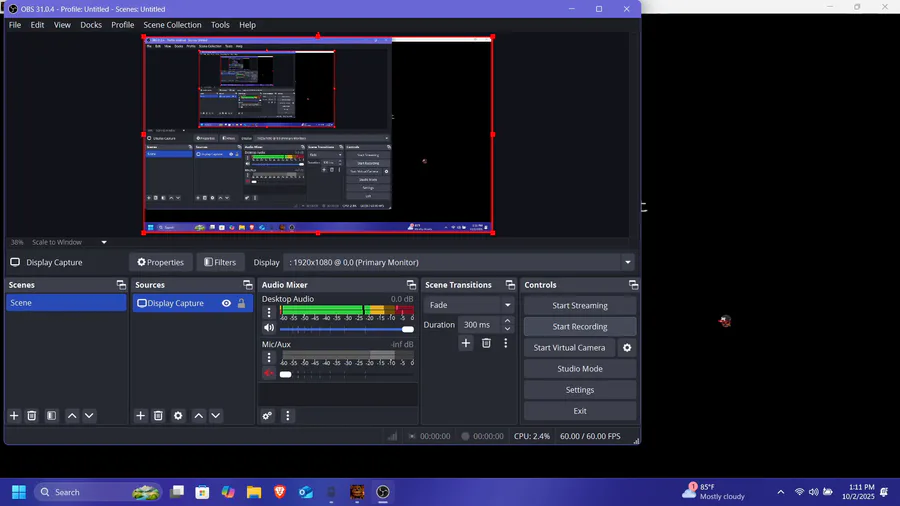Remove selected source with trash icon
Image resolution: width=900 pixels, height=506 pixels.
tap(158, 416)
